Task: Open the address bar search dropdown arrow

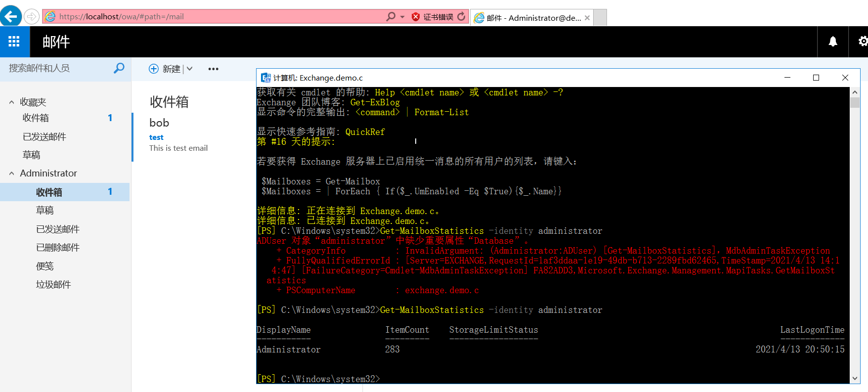Action: click(x=402, y=17)
